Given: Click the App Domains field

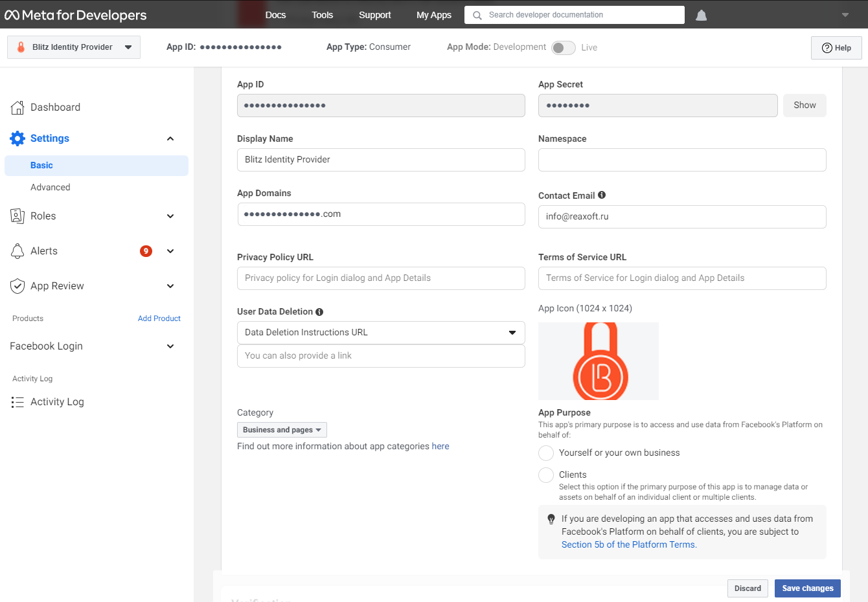Looking at the screenshot, I should [381, 214].
